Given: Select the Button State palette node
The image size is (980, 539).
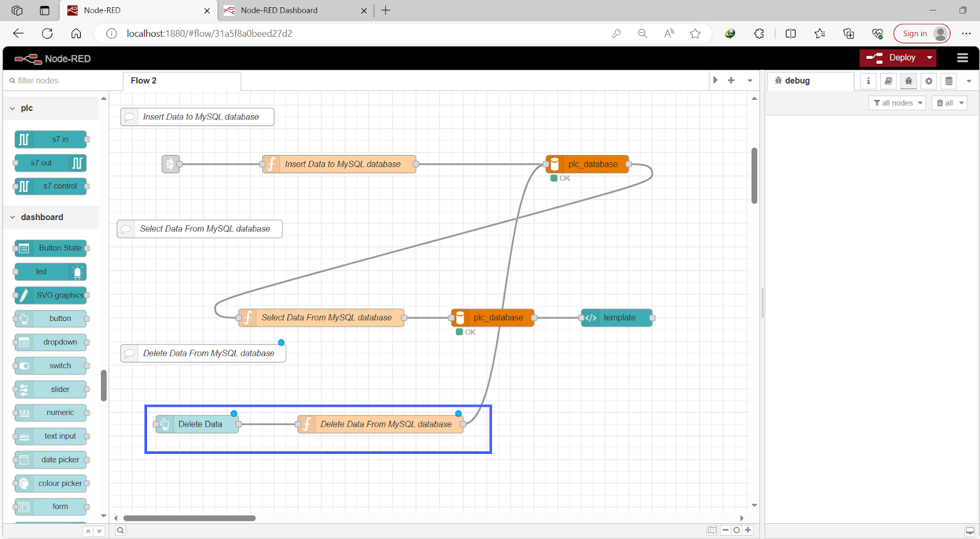Looking at the screenshot, I should pyautogui.click(x=51, y=248).
